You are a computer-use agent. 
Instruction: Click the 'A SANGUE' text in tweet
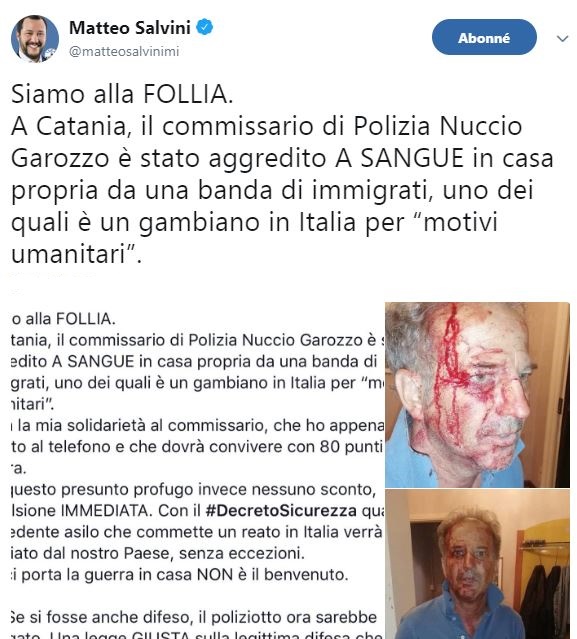400,158
